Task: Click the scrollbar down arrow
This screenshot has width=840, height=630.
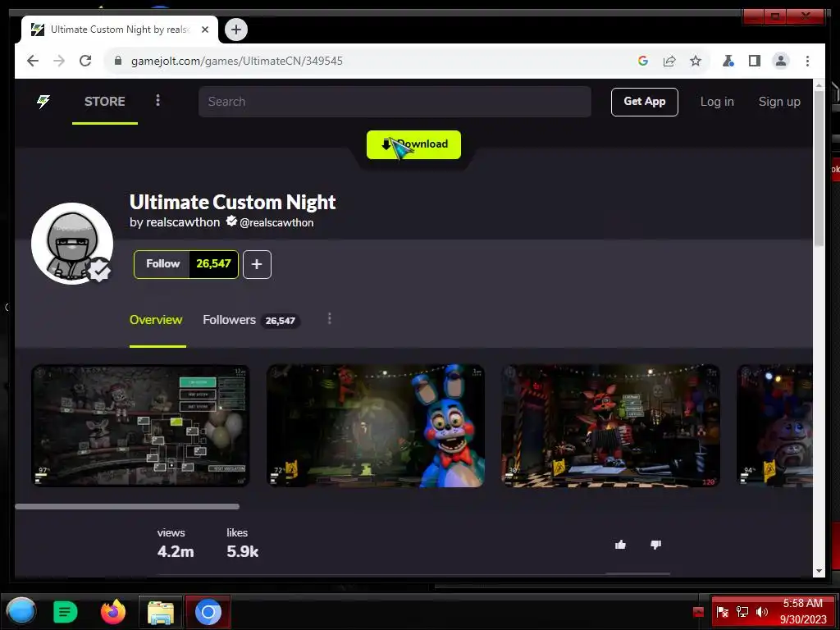Action: tap(819, 572)
